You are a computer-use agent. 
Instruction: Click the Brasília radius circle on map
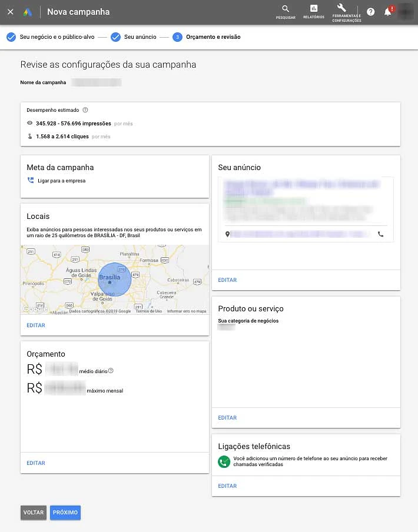115,279
